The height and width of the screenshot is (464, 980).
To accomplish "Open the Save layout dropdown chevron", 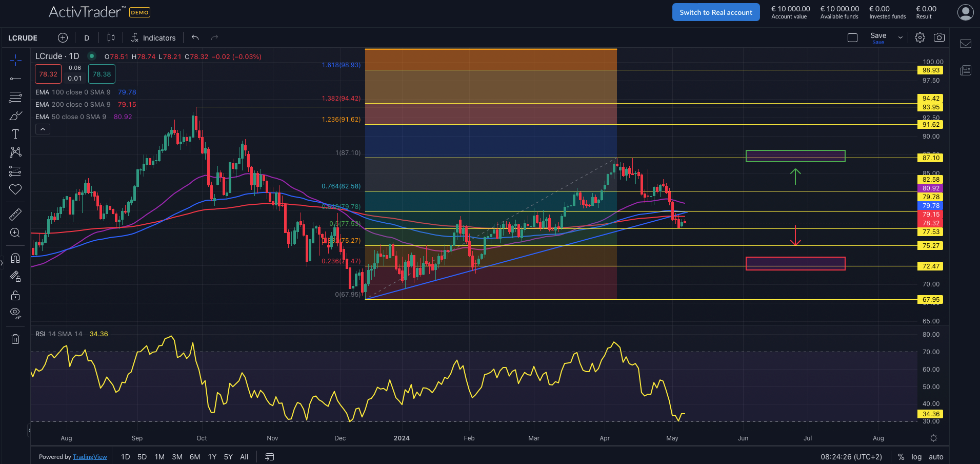I will [x=899, y=37].
